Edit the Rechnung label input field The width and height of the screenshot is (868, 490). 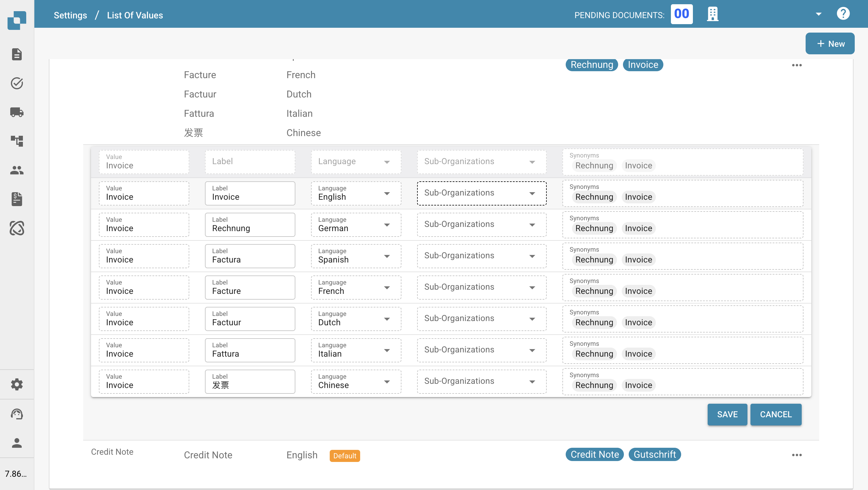(x=250, y=224)
